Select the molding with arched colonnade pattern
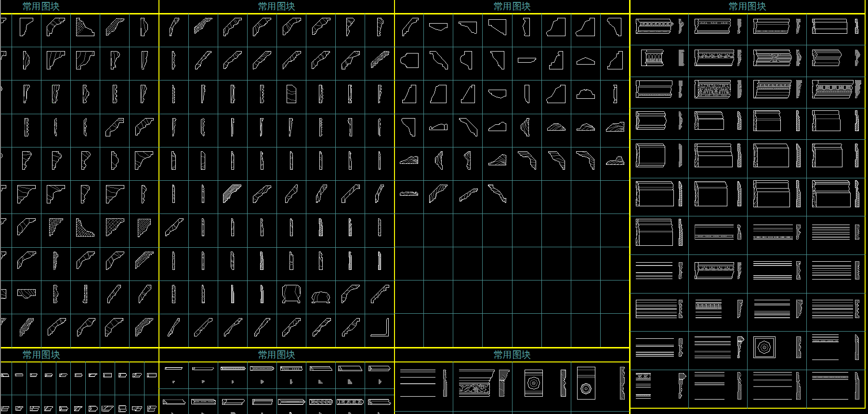 [653, 58]
